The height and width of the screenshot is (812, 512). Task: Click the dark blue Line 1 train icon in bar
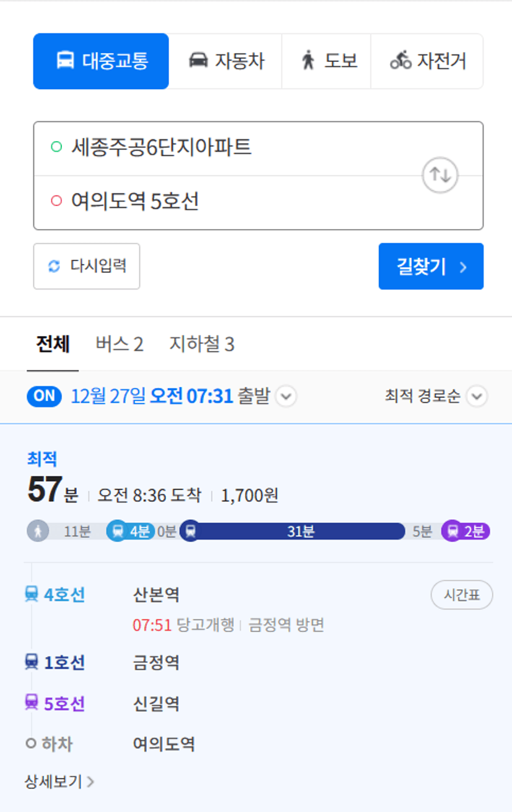tap(190, 531)
